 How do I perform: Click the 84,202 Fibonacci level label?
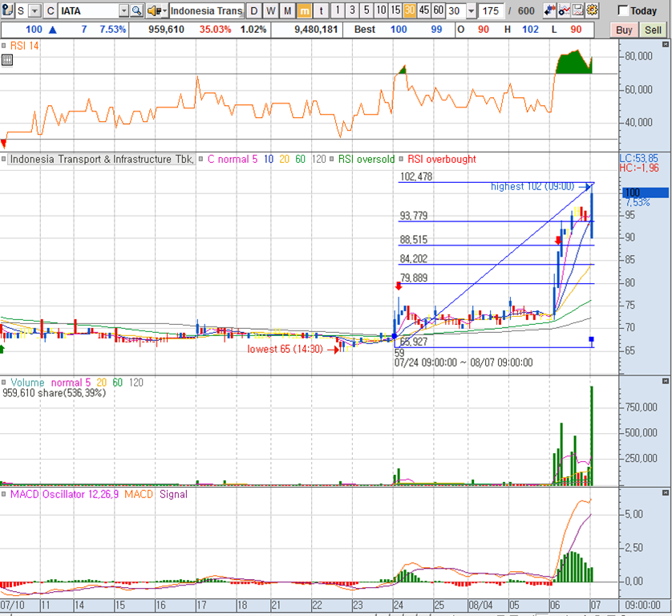click(414, 258)
